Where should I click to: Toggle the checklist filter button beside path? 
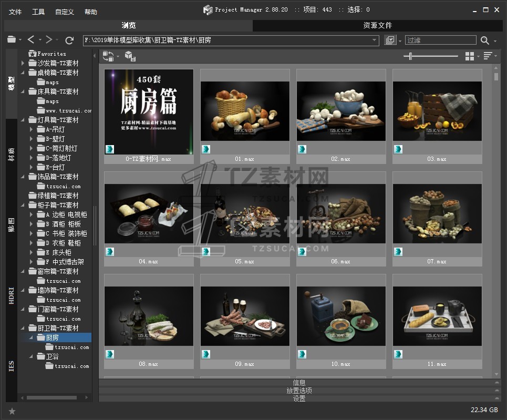390,40
